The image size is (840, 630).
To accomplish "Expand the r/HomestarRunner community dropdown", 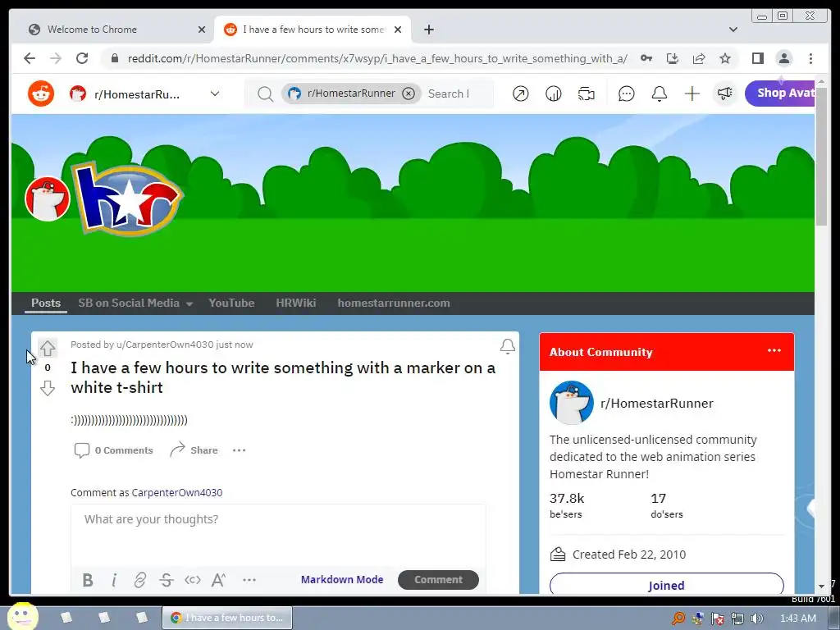I will [215, 94].
